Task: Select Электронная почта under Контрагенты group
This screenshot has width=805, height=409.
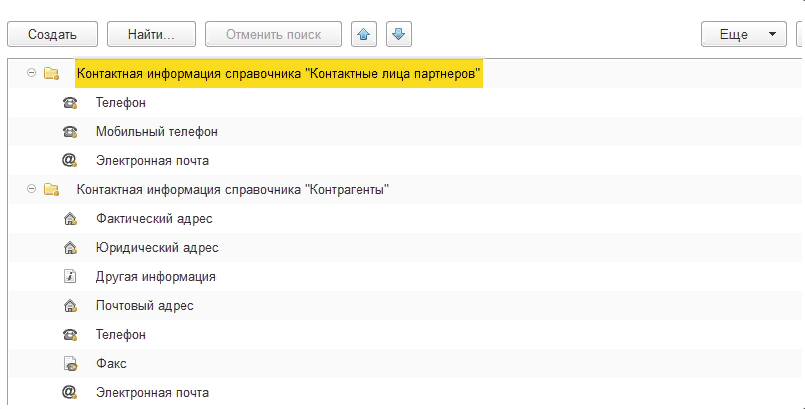Action: click(x=152, y=392)
